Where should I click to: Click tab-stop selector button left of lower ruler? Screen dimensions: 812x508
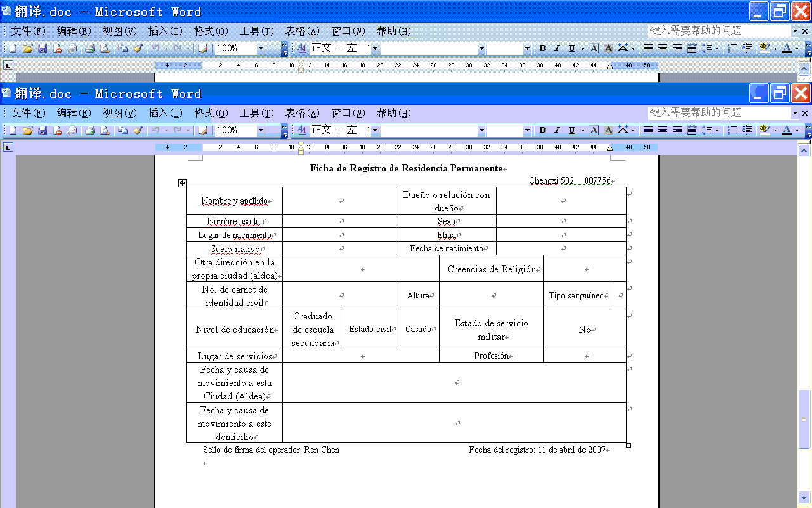point(8,147)
